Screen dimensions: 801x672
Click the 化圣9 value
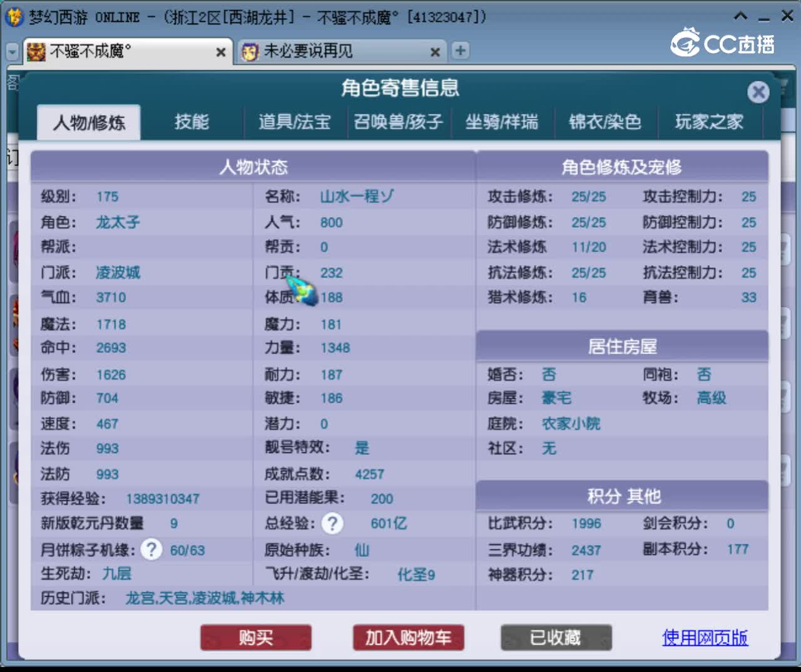[x=416, y=574]
